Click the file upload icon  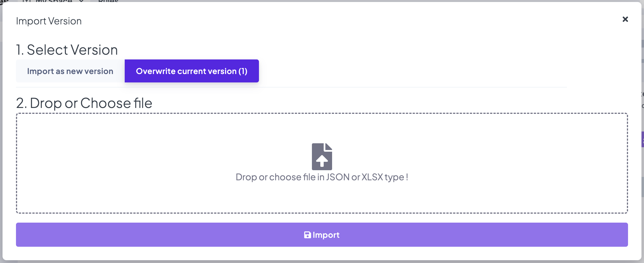coord(322,156)
